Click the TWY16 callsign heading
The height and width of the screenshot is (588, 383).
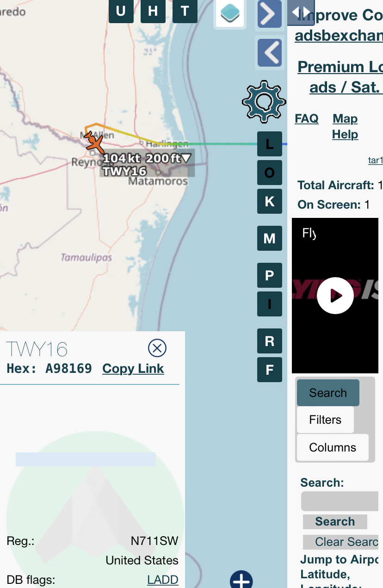37,349
